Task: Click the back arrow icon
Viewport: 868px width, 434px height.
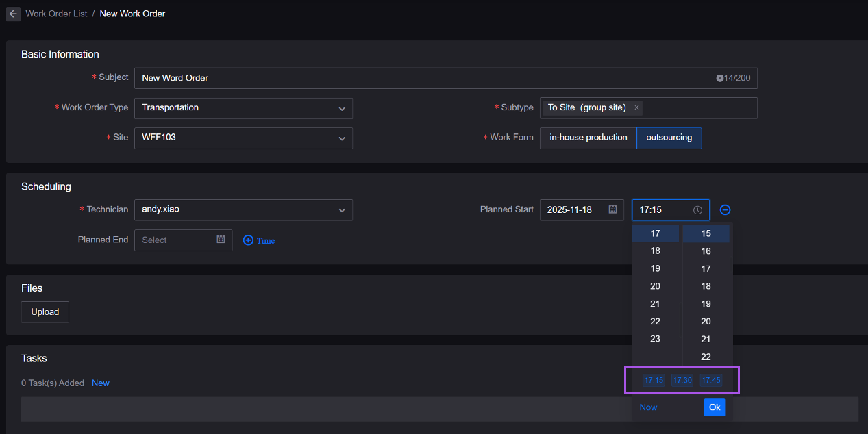Action: (x=13, y=14)
